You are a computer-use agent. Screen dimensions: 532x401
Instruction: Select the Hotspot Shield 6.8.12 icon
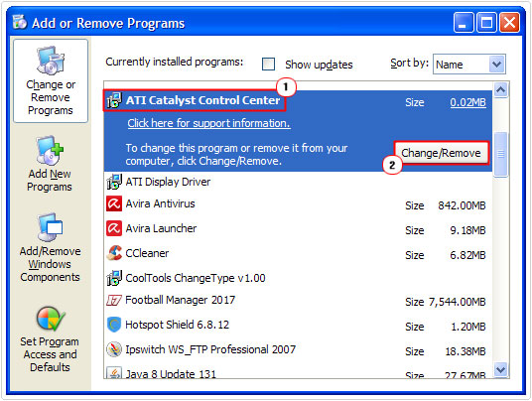pyautogui.click(x=114, y=325)
